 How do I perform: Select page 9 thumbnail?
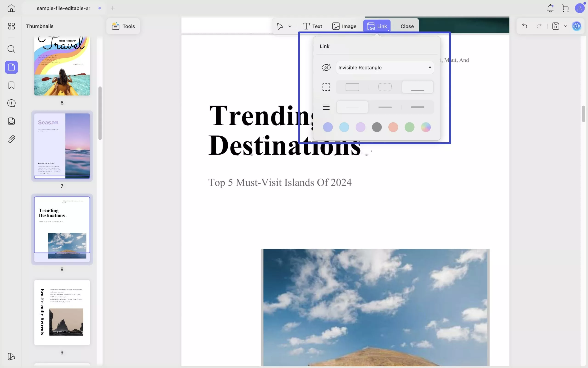tap(62, 313)
